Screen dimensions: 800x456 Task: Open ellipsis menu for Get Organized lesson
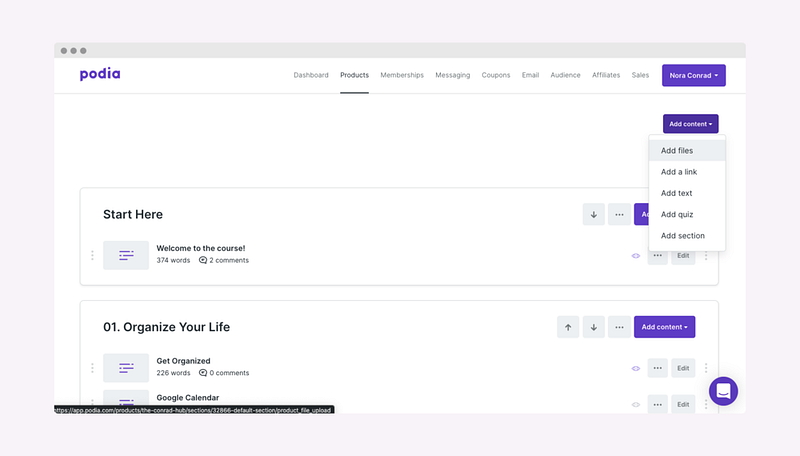(657, 368)
